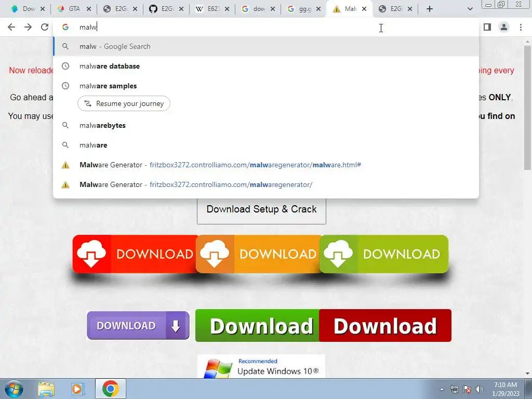Click the Chrome taskbar icon
The image size is (532, 399).
coord(110,389)
